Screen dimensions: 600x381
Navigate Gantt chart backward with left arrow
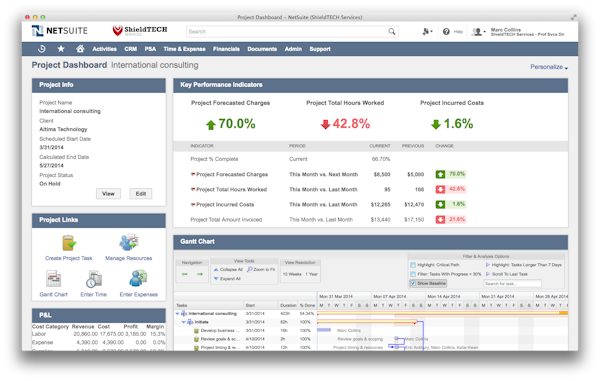[185, 274]
